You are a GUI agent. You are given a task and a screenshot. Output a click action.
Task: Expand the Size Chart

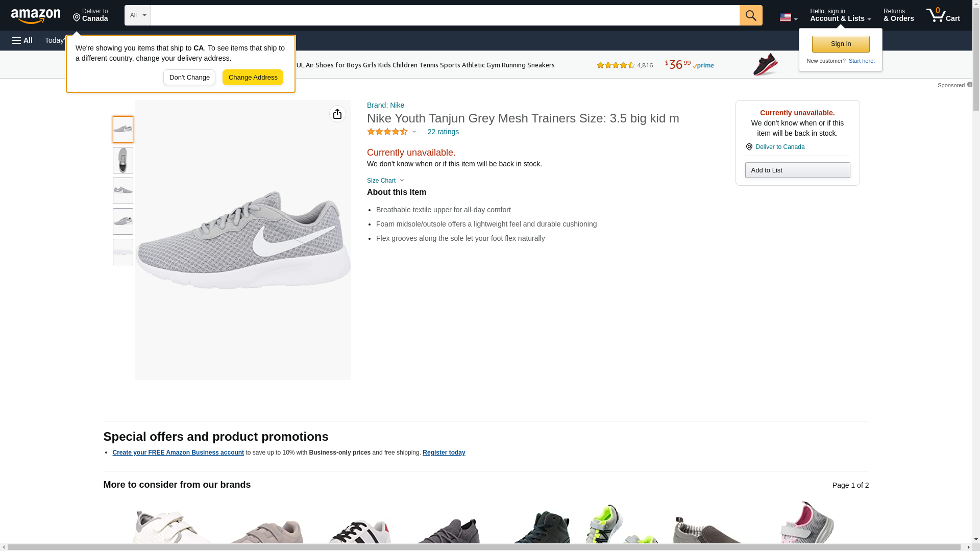pos(385,181)
